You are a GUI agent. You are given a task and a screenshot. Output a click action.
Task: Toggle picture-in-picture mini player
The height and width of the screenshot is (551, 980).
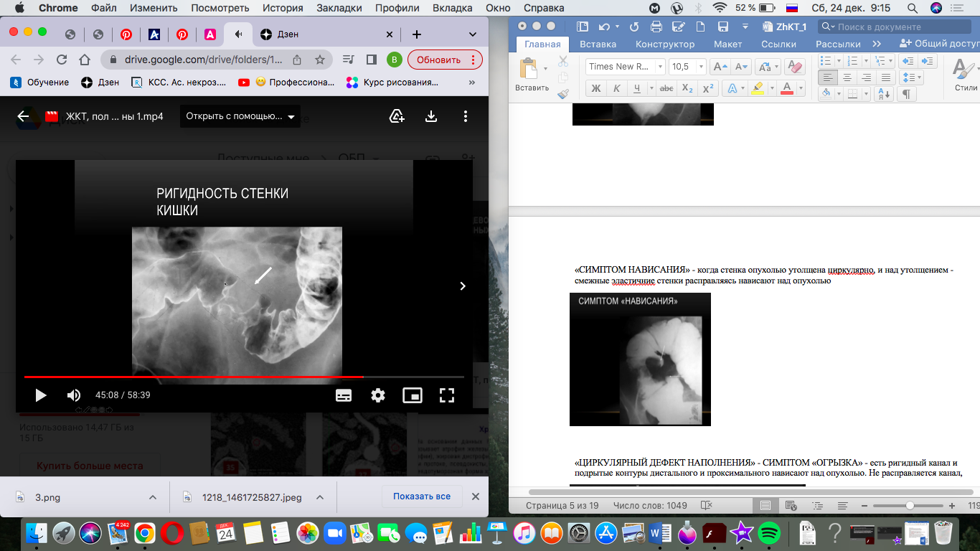tap(413, 395)
